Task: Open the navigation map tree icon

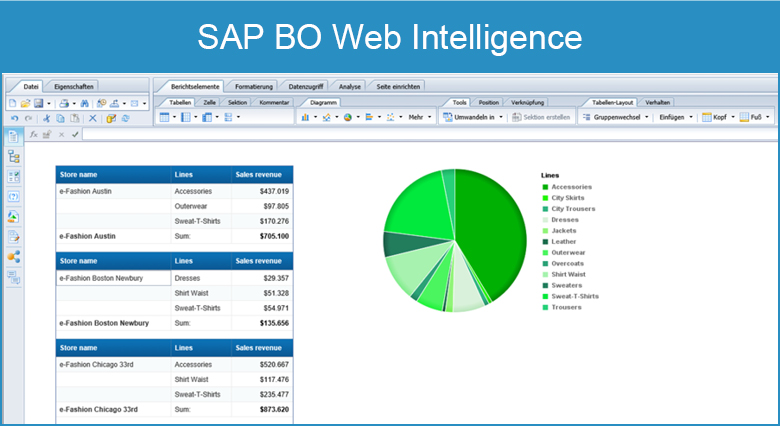Action: [x=13, y=157]
